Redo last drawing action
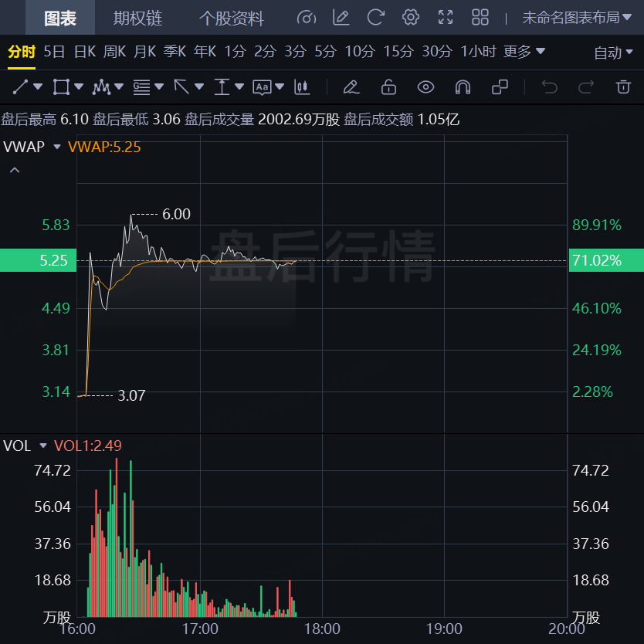The height and width of the screenshot is (644, 644). click(x=586, y=87)
